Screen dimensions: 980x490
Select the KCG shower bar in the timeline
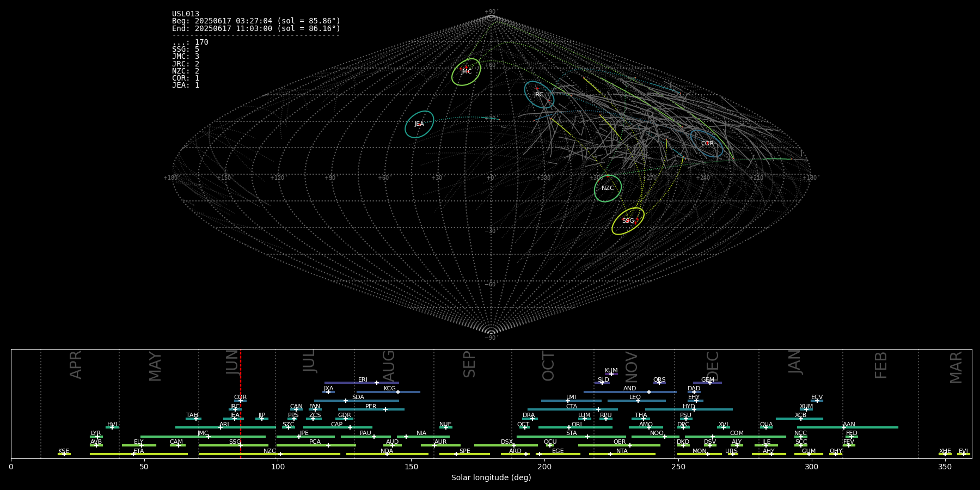click(x=388, y=392)
